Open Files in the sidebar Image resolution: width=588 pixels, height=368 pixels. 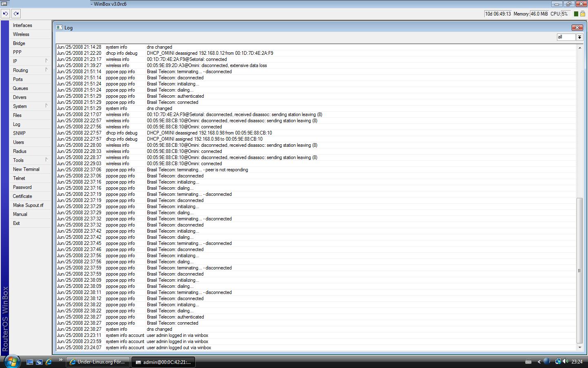[30, 115]
